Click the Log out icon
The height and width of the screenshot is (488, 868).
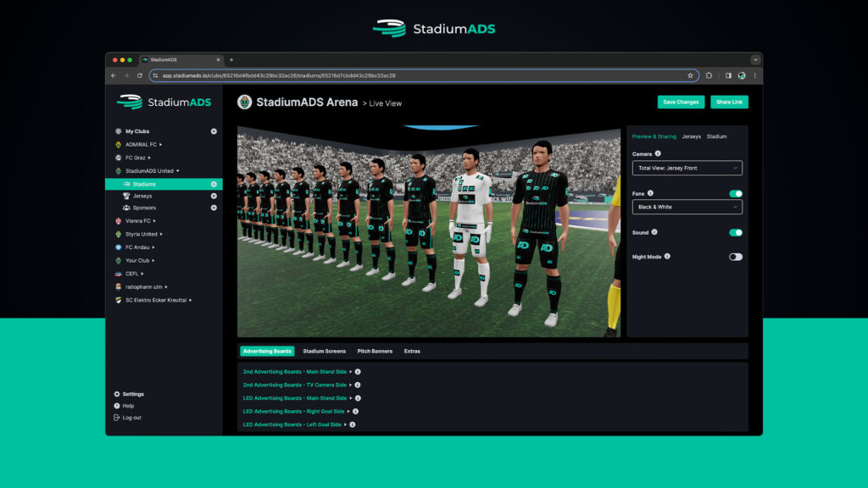pos(117,418)
